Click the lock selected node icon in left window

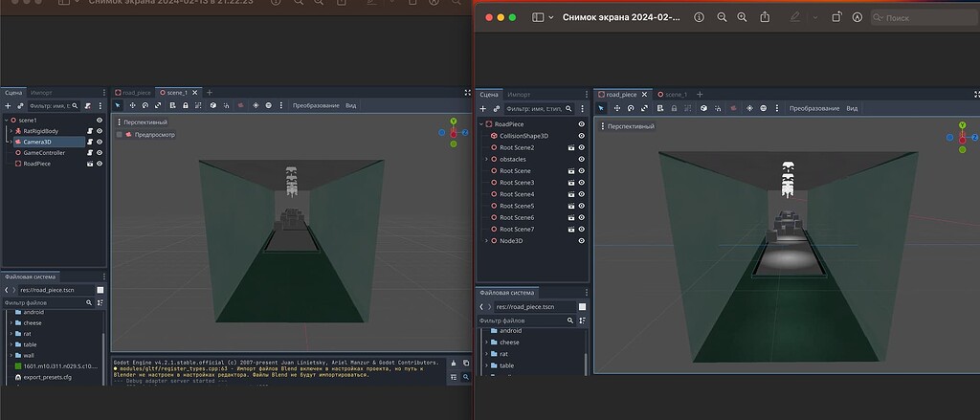click(186, 105)
